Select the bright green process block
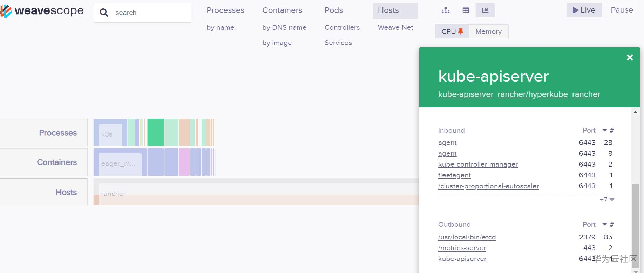This screenshot has height=273, width=644. (155, 132)
